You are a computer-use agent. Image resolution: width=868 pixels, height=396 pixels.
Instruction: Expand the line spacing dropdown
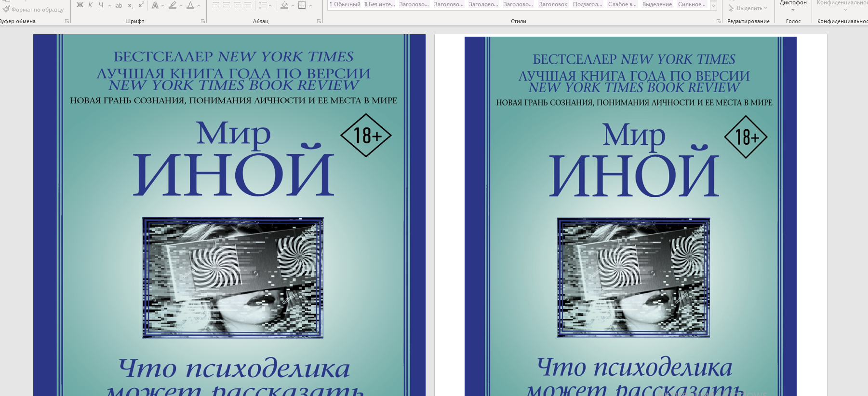coord(270,6)
